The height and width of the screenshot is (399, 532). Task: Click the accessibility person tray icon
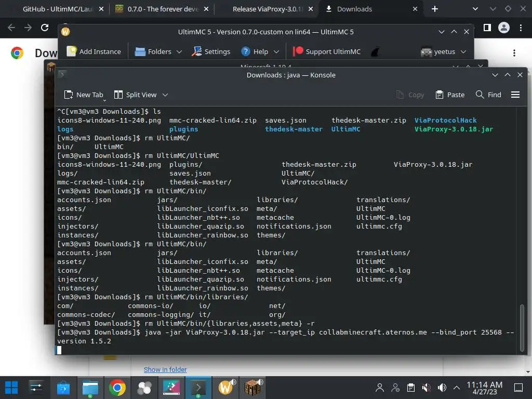click(395, 388)
